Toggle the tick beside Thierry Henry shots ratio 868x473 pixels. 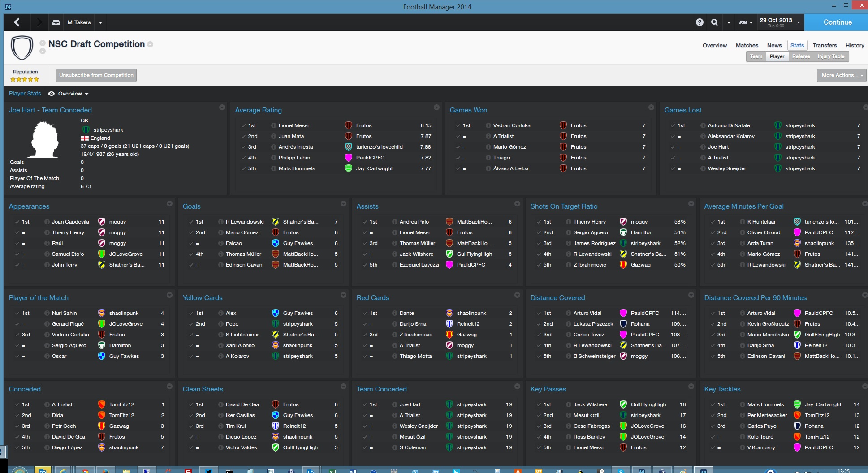pos(539,222)
